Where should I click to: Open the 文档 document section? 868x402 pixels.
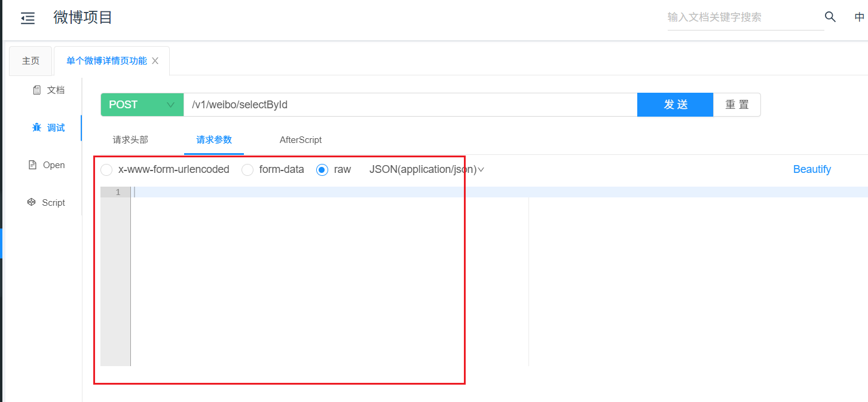(x=49, y=90)
